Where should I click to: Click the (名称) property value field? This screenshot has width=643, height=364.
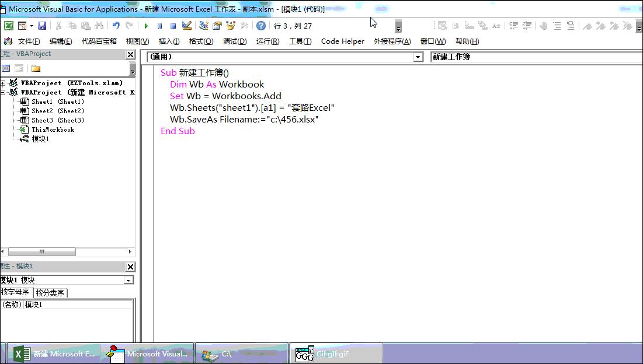click(78, 304)
